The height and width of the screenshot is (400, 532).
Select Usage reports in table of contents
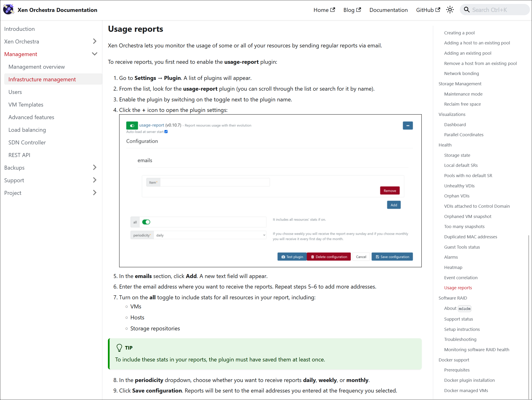pyautogui.click(x=458, y=288)
